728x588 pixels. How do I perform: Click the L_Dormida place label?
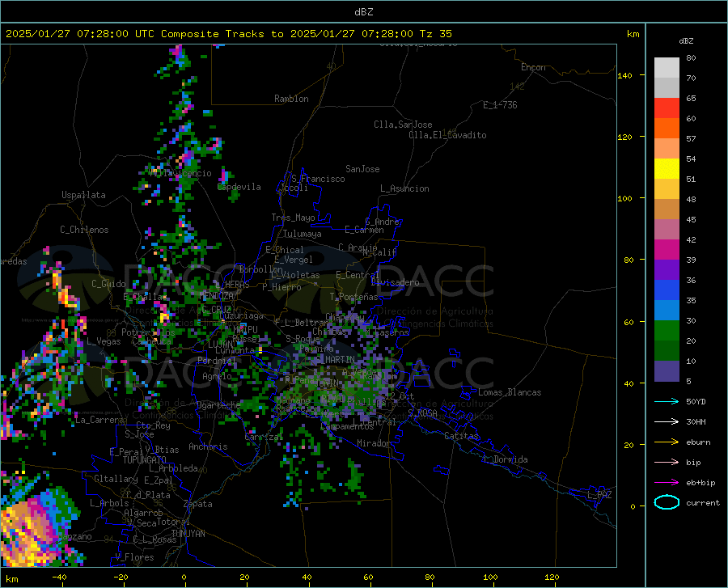[505, 459]
